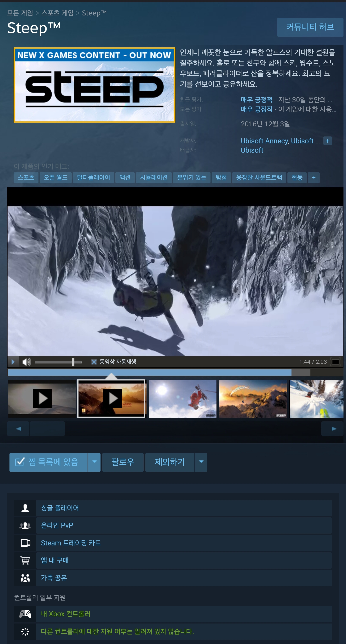
Task: Select the 멀티플레이어 tag
Action: [93, 177]
